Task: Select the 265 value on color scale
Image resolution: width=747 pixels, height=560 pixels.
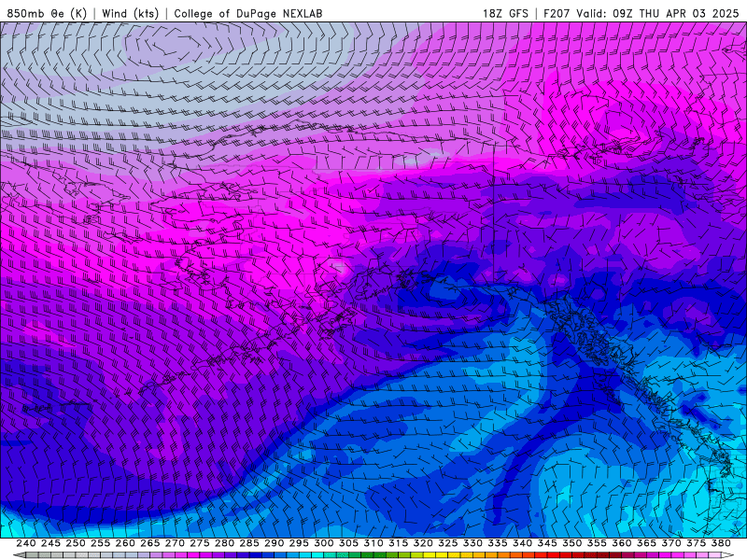Action: (149, 543)
